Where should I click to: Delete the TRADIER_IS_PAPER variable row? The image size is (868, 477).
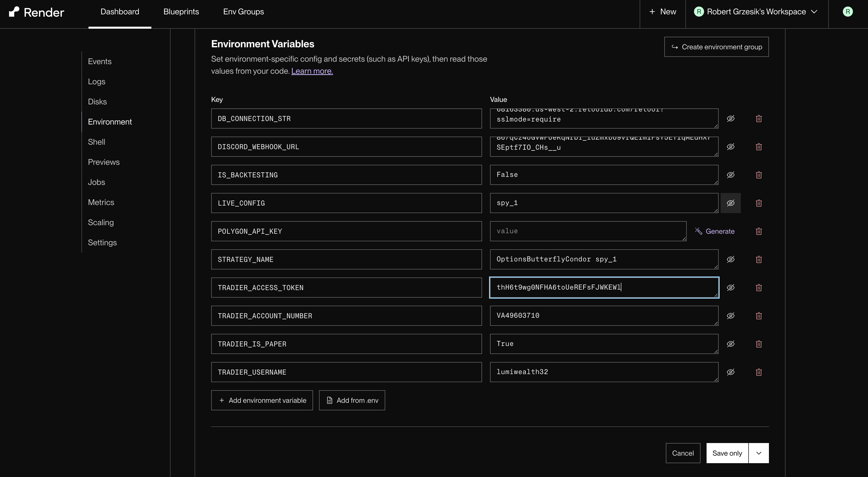coord(758,344)
